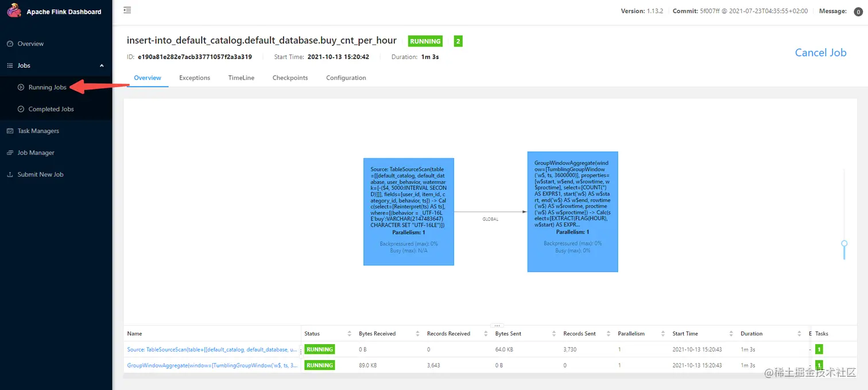Sort table by Bytes Received column sorter

coord(417,334)
